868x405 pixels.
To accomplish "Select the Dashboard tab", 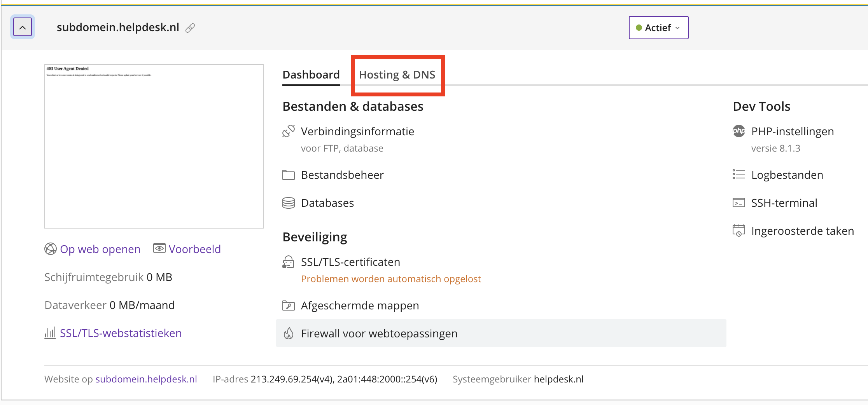I will click(311, 75).
